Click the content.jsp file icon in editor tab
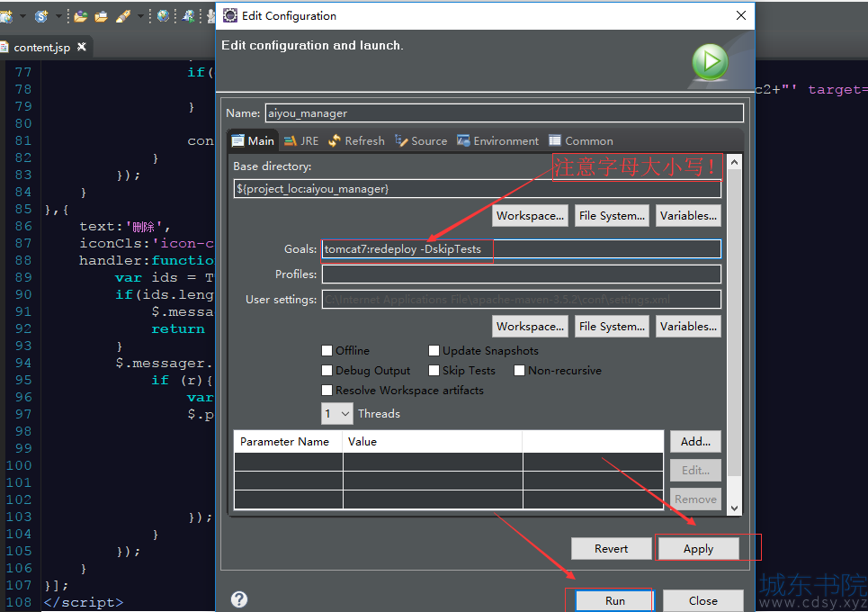868x612 pixels. point(4,48)
